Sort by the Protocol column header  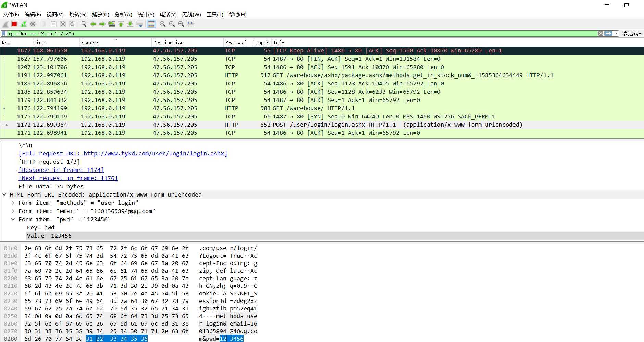click(x=237, y=43)
